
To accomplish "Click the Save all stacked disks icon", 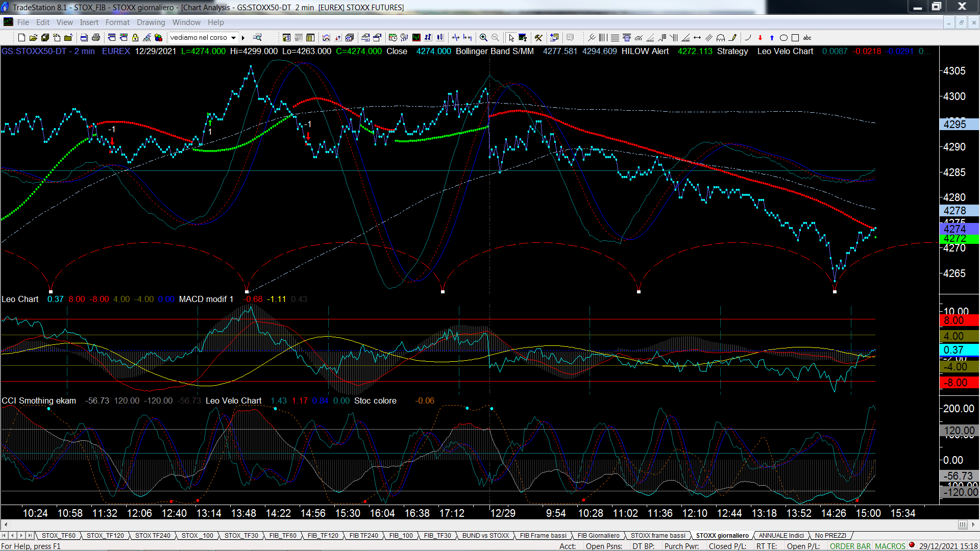I will point(45,38).
